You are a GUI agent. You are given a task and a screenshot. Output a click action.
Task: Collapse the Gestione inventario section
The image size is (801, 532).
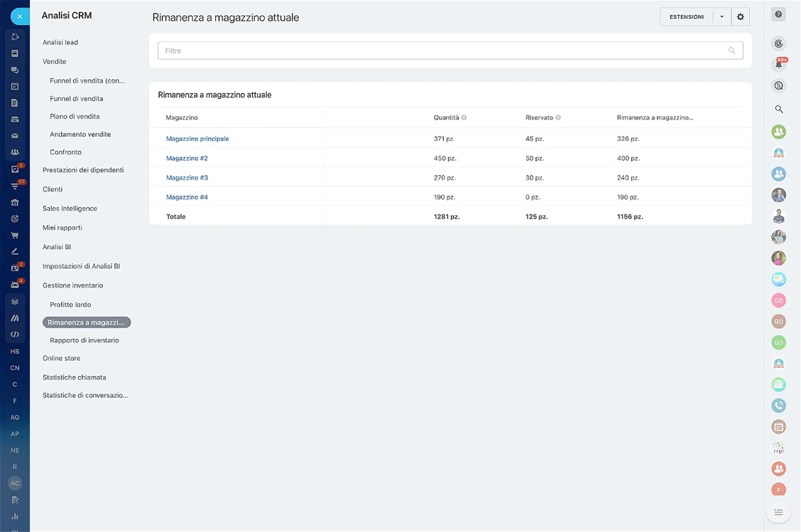click(x=72, y=285)
